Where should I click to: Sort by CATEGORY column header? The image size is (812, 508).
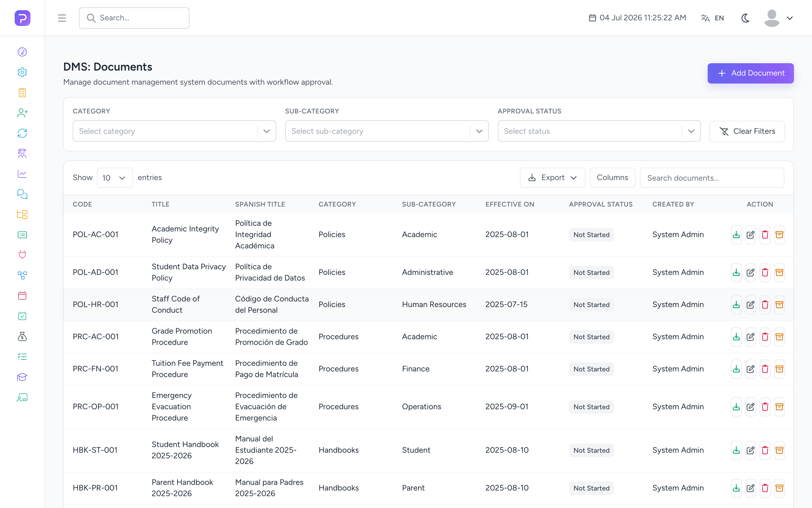[x=337, y=204]
